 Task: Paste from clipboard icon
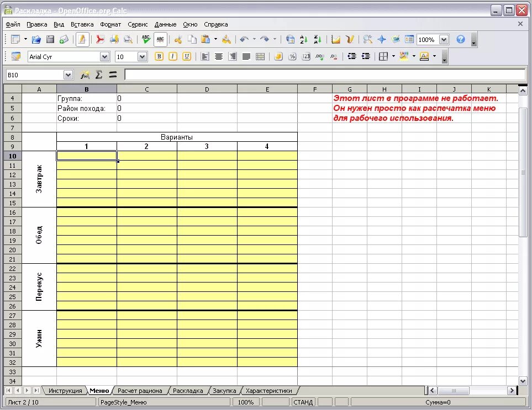click(x=206, y=39)
